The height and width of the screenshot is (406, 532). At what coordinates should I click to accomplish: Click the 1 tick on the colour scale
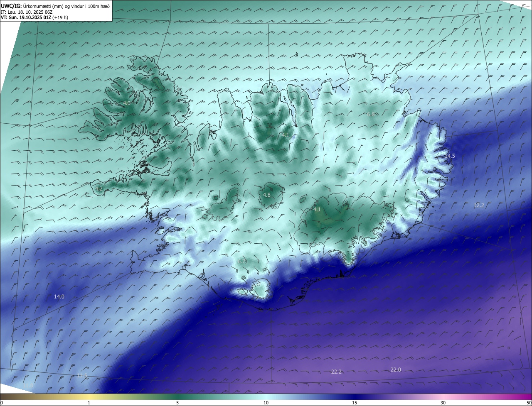[x=89, y=403]
